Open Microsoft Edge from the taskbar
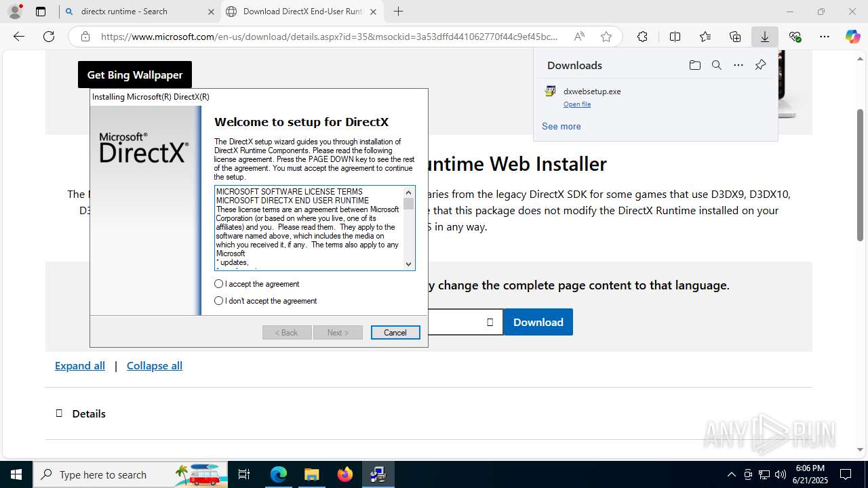The image size is (868, 488). point(279,474)
